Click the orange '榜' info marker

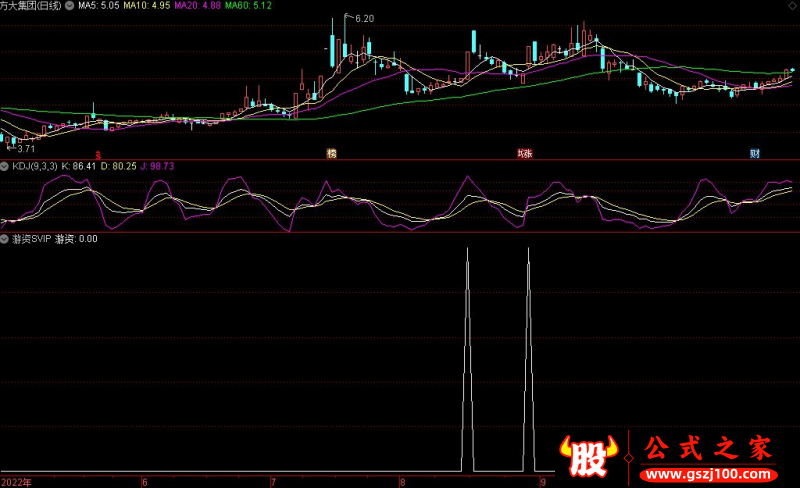[x=331, y=153]
